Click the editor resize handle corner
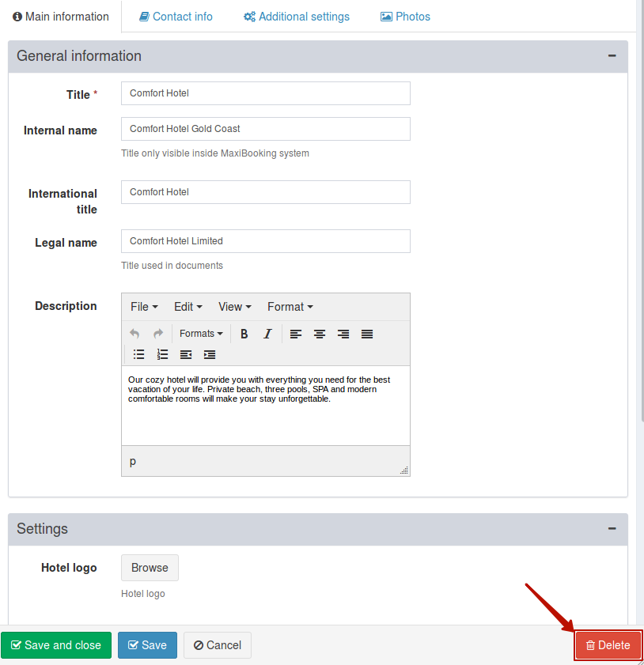 point(404,470)
